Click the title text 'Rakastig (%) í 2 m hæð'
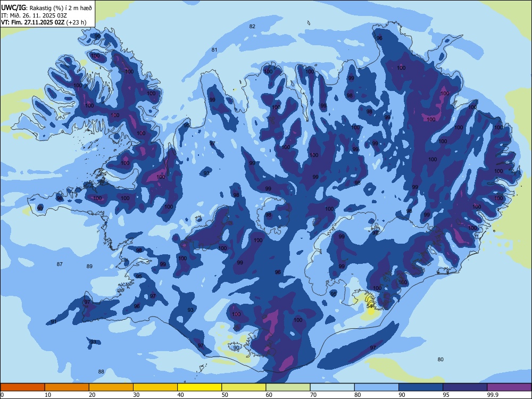The image size is (532, 399). 61,8
